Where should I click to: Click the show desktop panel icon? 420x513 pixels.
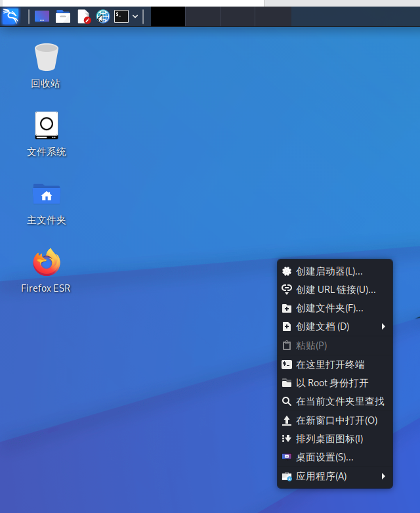tap(42, 16)
